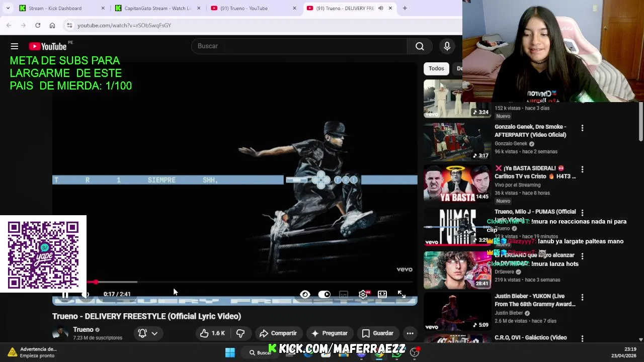Open the 3:24 video thumbnail
The height and width of the screenshot is (362, 644).
click(x=457, y=99)
